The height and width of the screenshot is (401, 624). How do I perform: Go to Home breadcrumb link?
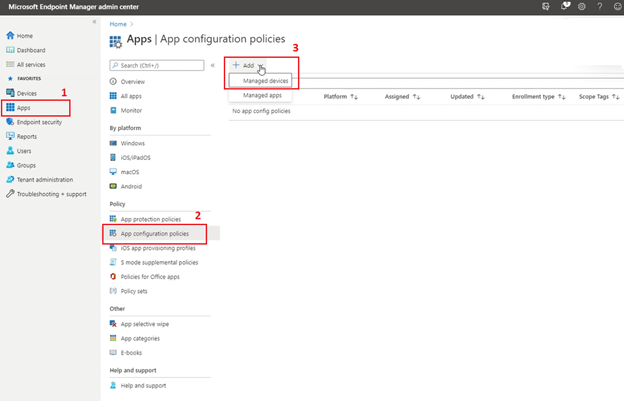tap(118, 24)
